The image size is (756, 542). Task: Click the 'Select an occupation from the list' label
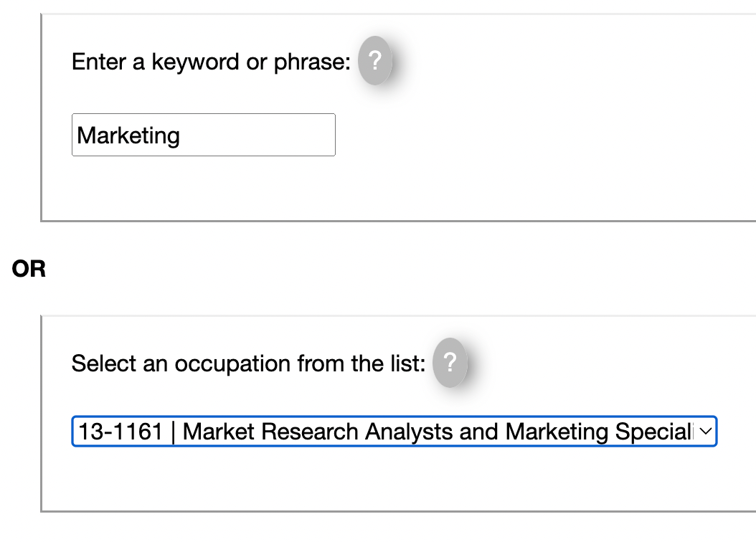point(247,363)
